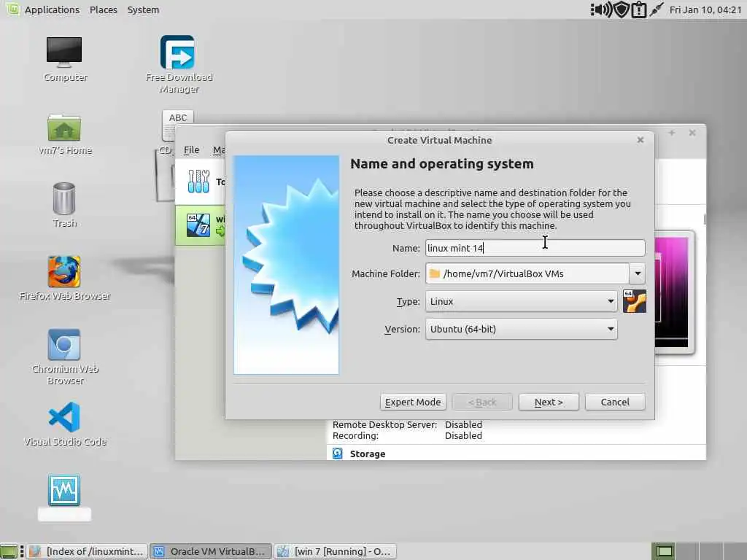Click the network connection tray icon
The image size is (747, 560).
657,9
